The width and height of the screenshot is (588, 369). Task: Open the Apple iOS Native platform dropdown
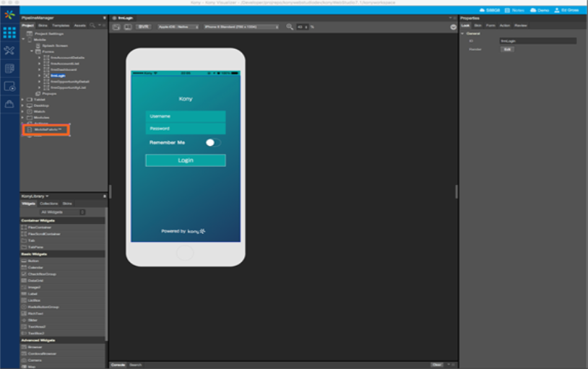click(x=178, y=27)
